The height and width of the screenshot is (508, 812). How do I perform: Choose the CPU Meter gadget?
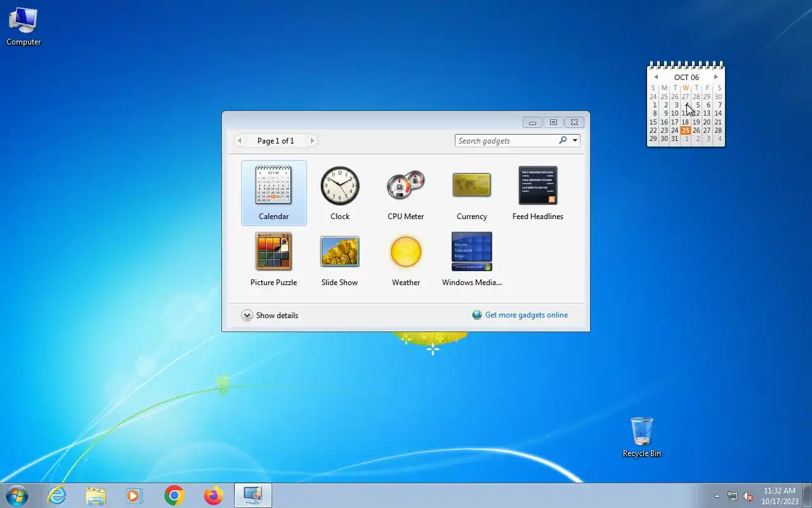point(405,193)
